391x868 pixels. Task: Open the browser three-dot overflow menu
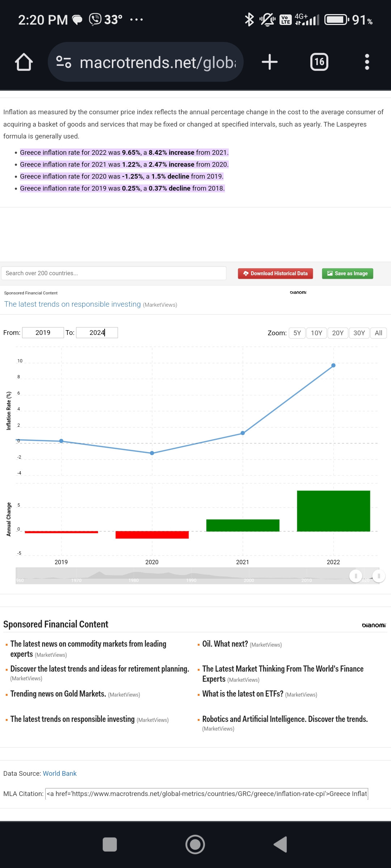coord(367,62)
